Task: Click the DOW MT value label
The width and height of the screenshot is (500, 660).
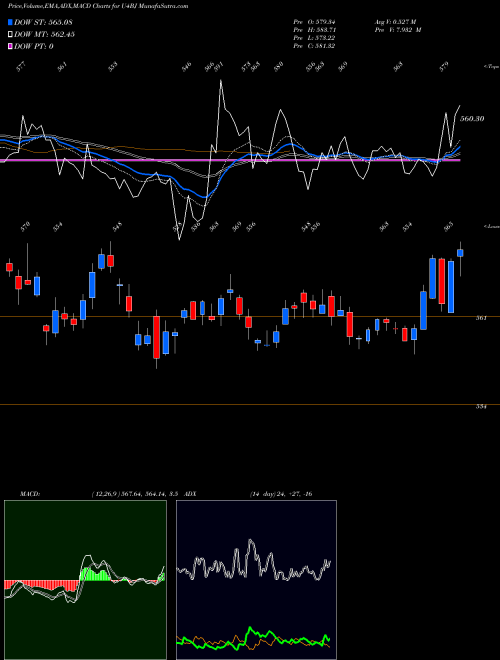Action: click(44, 34)
